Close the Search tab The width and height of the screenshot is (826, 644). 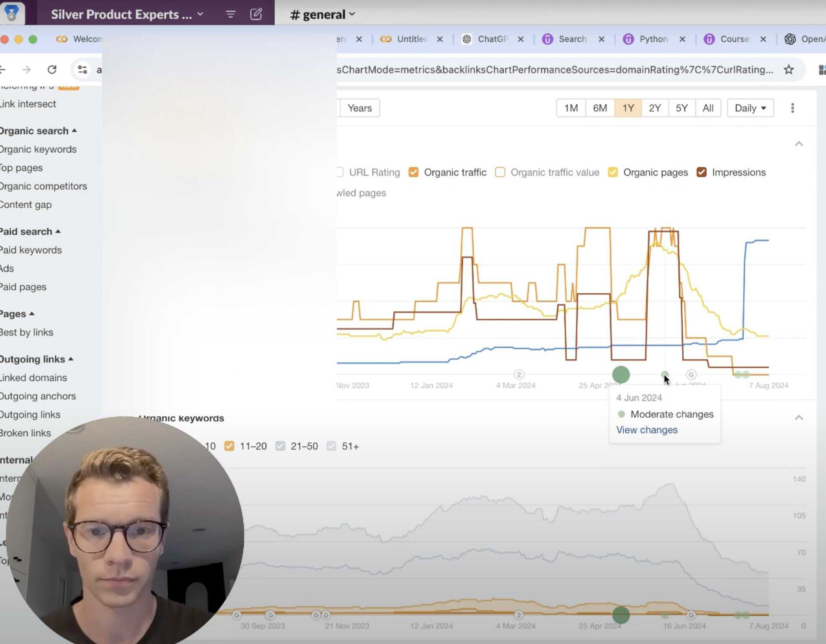[x=601, y=39]
